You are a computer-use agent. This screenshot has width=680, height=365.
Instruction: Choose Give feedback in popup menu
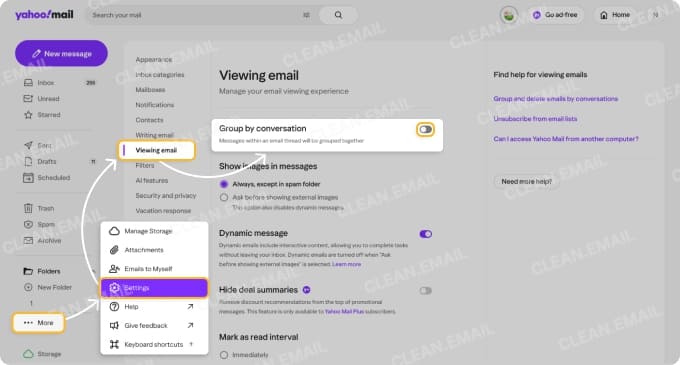pyautogui.click(x=154, y=326)
